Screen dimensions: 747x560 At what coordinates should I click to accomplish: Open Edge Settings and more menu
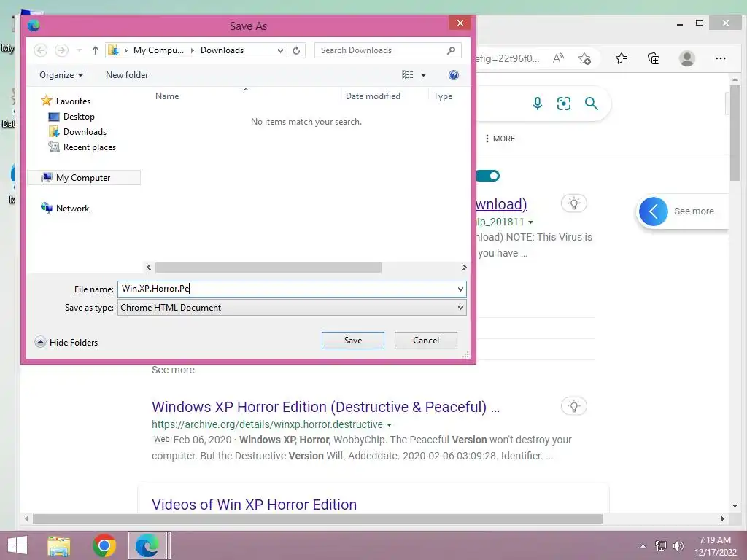pyautogui.click(x=720, y=58)
